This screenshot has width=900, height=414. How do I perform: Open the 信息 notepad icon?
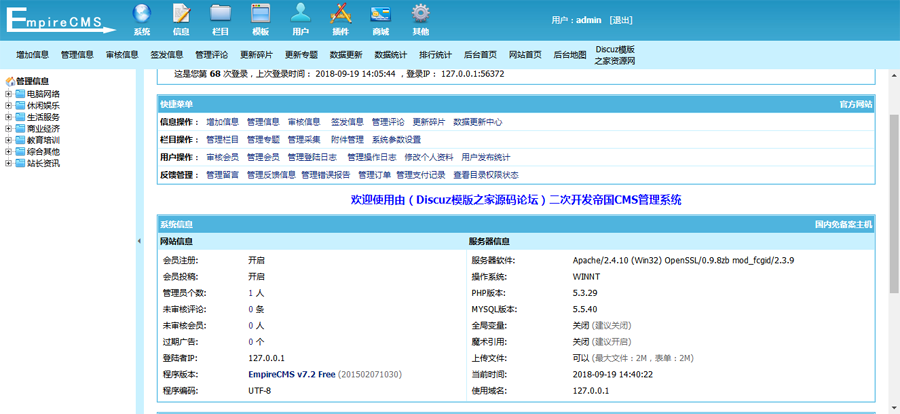181,13
